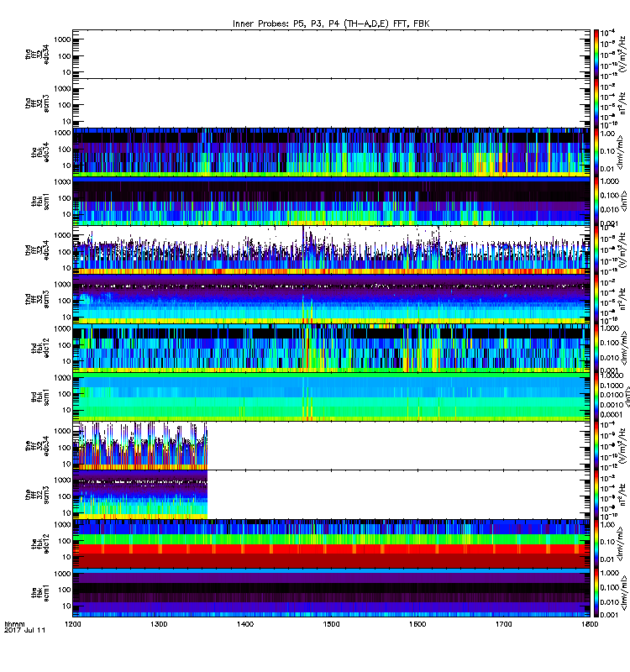This screenshot has width=630, height=672.
Task: Click the 'the fff 32 edc34' panel label
Action: [37, 446]
